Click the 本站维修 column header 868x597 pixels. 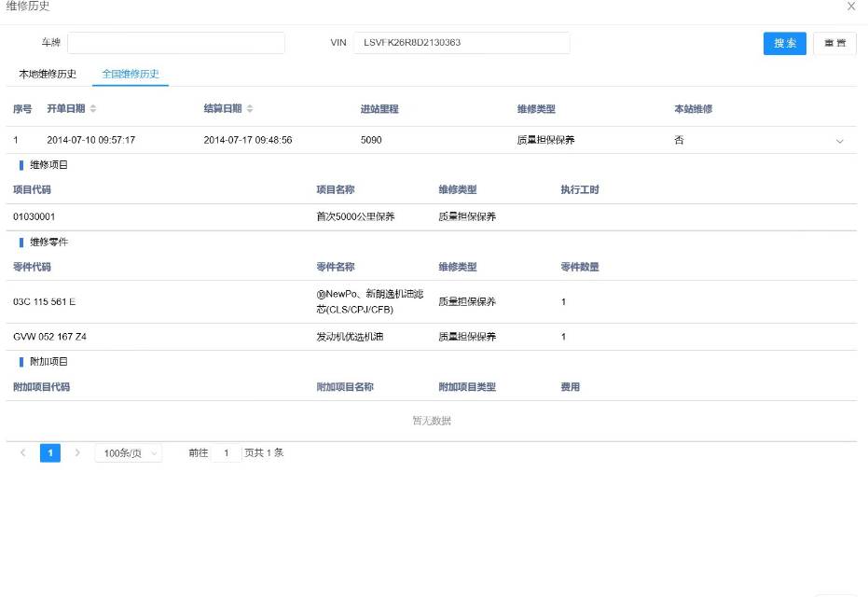[x=693, y=109]
